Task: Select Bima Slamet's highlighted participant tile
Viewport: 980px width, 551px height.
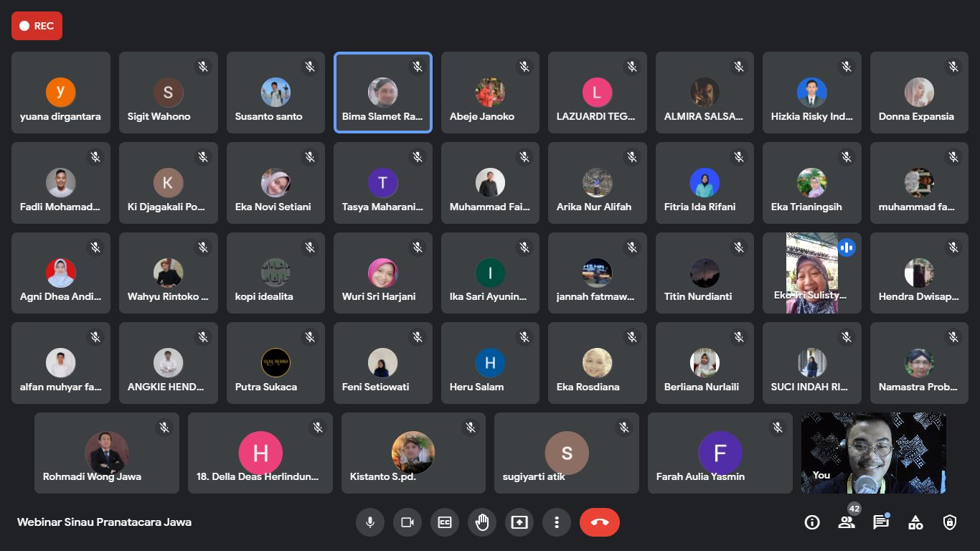Action: (383, 93)
